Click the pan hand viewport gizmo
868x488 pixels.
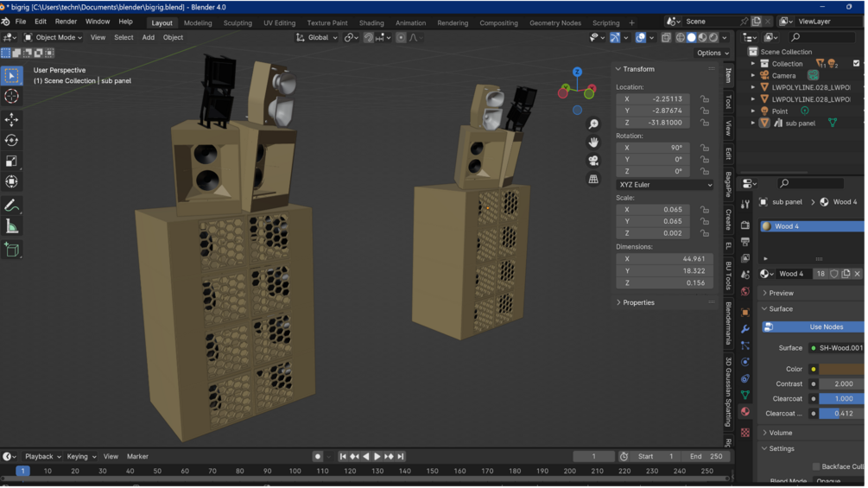tap(595, 143)
